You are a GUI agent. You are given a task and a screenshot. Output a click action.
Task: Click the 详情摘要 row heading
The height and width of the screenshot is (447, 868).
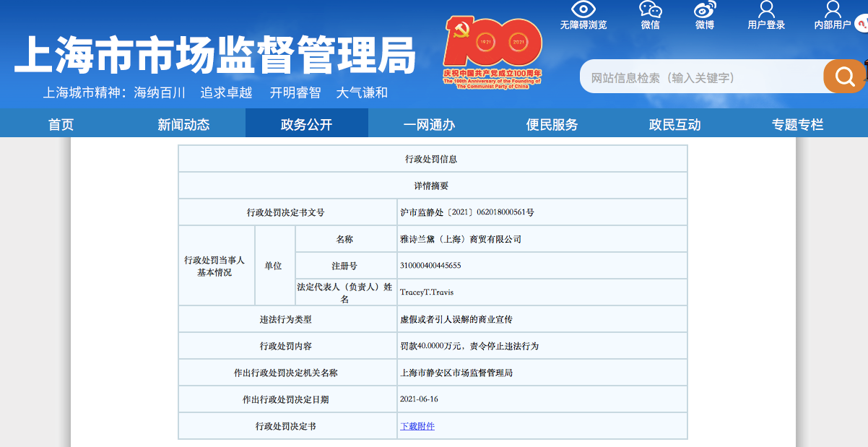coord(432,186)
